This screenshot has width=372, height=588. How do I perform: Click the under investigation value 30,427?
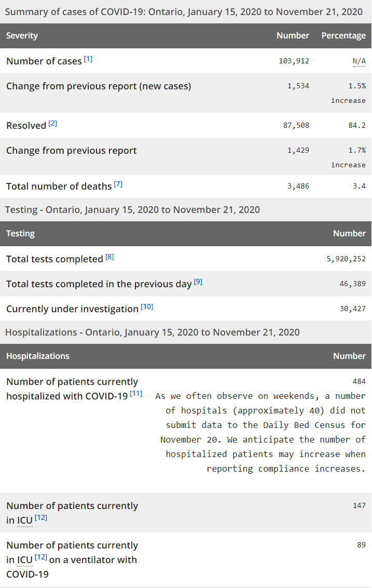(x=352, y=309)
